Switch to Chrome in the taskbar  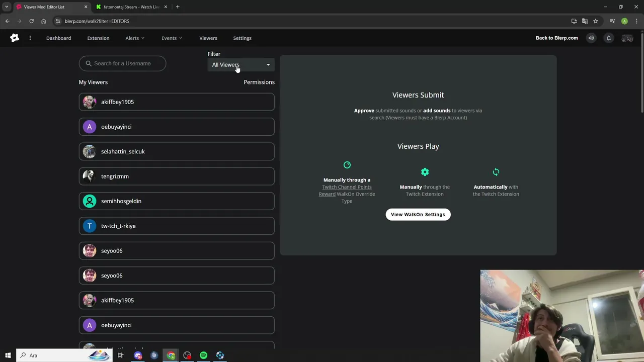click(171, 355)
